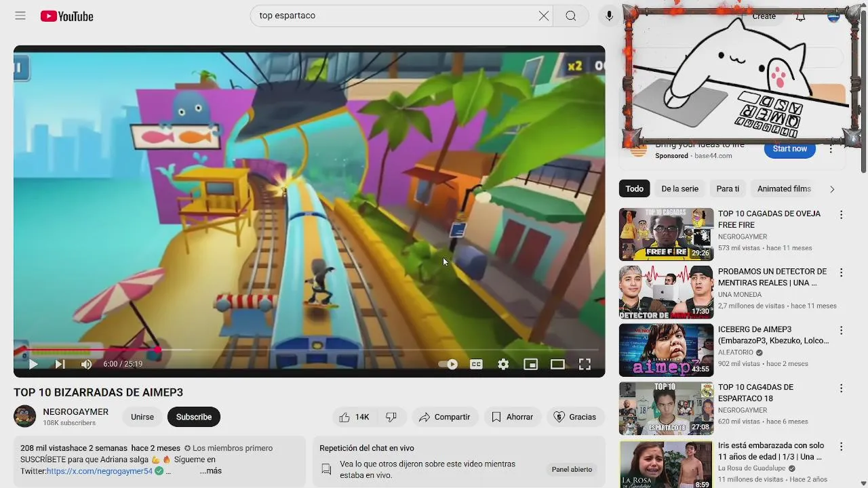Start voice search with the microphone
Viewport: 868px width, 488px height.
coord(609,16)
